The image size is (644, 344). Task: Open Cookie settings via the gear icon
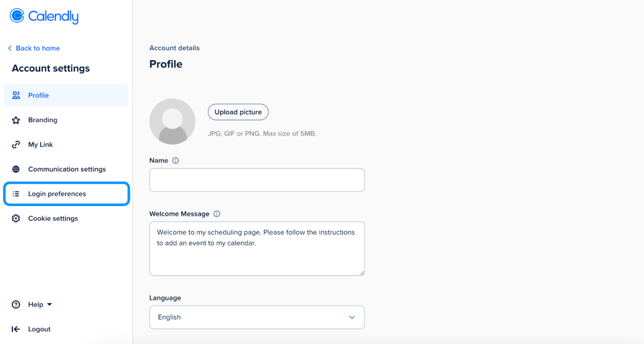click(x=16, y=218)
